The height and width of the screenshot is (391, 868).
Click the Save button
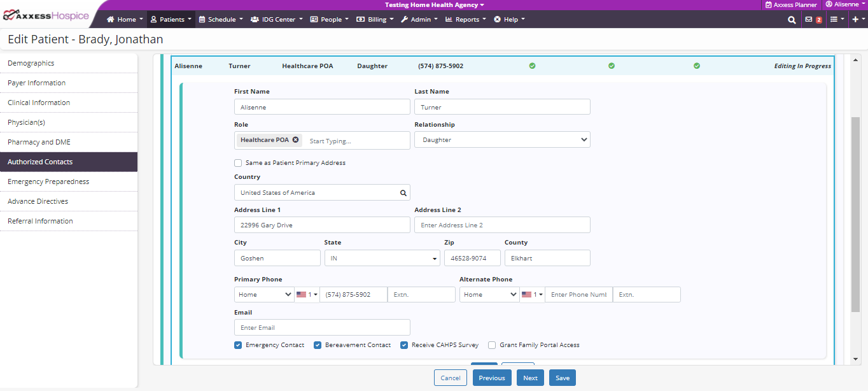click(x=563, y=378)
